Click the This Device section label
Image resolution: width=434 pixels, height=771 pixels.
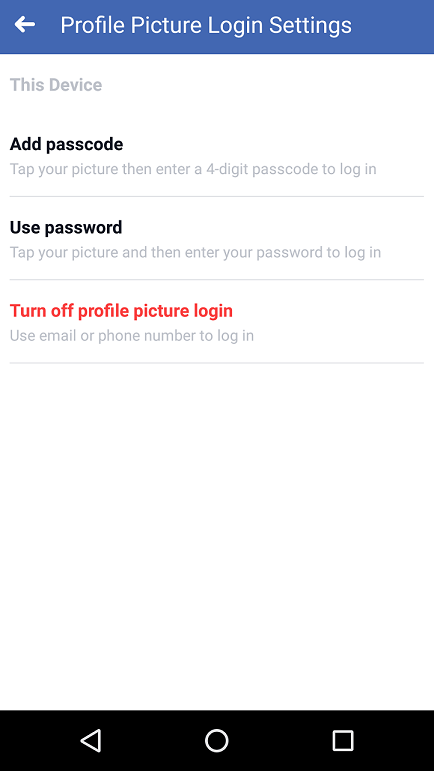pos(56,85)
